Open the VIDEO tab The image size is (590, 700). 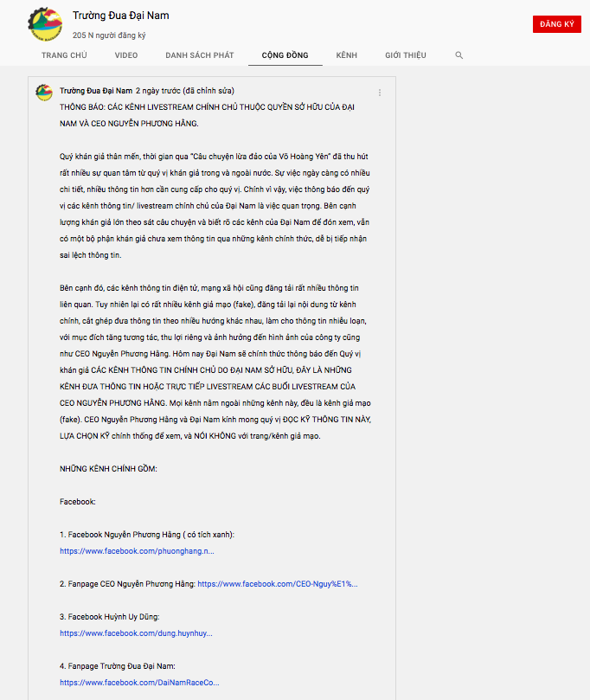126,55
